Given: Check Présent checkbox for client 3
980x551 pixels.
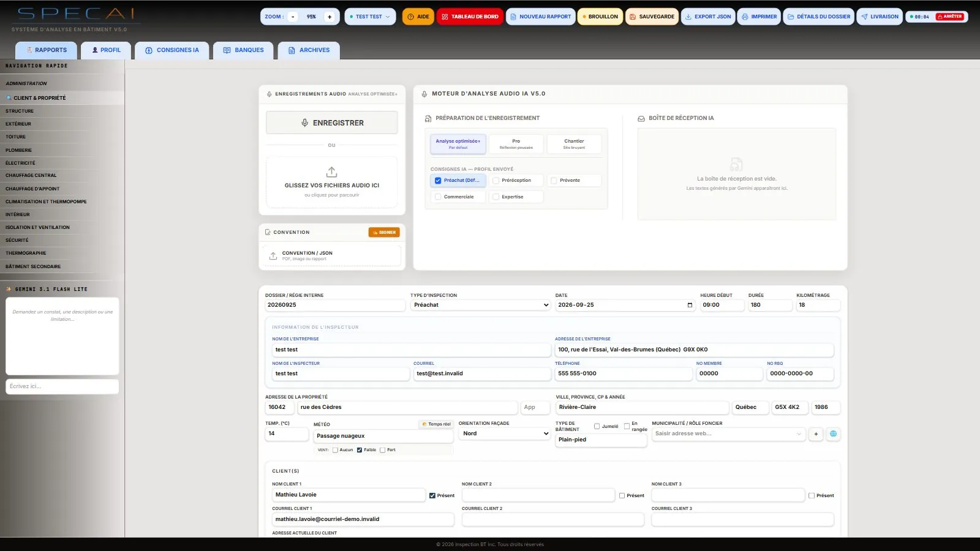Looking at the screenshot, I should click(812, 496).
